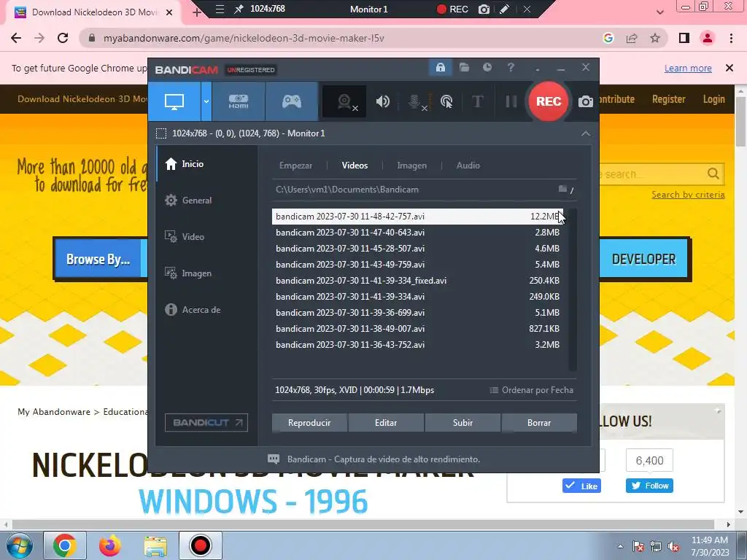This screenshot has height=560, width=747.
Task: Click the Bandicam lock icon
Action: pos(440,67)
